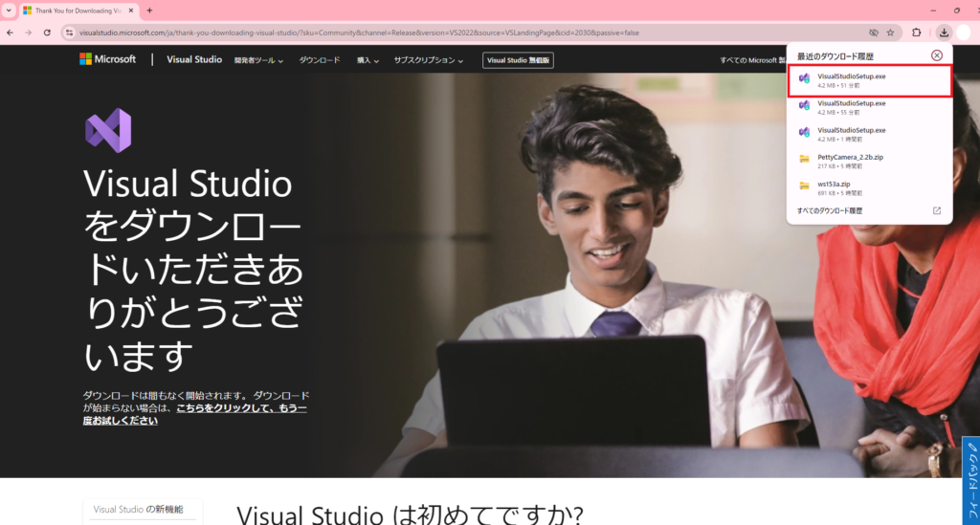This screenshot has height=525, width=980.
Task: Open the browser downloads icon in toolbar
Action: (x=945, y=32)
